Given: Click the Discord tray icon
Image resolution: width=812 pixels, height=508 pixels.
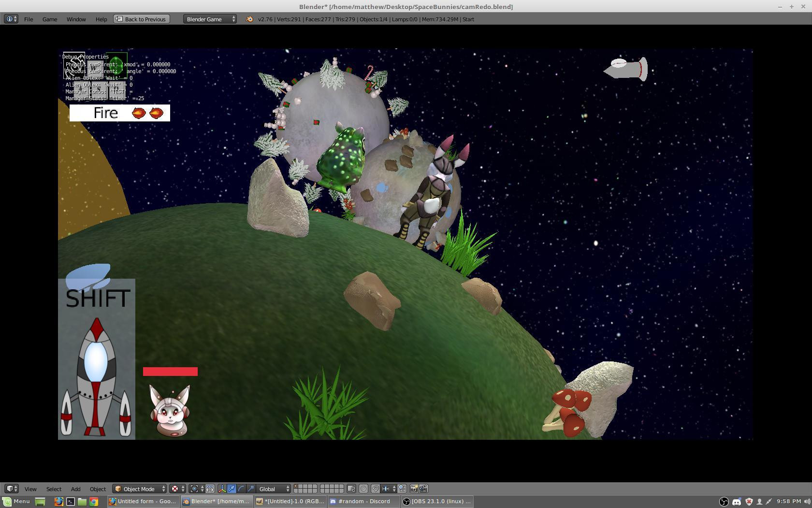Looking at the screenshot, I should click(737, 502).
